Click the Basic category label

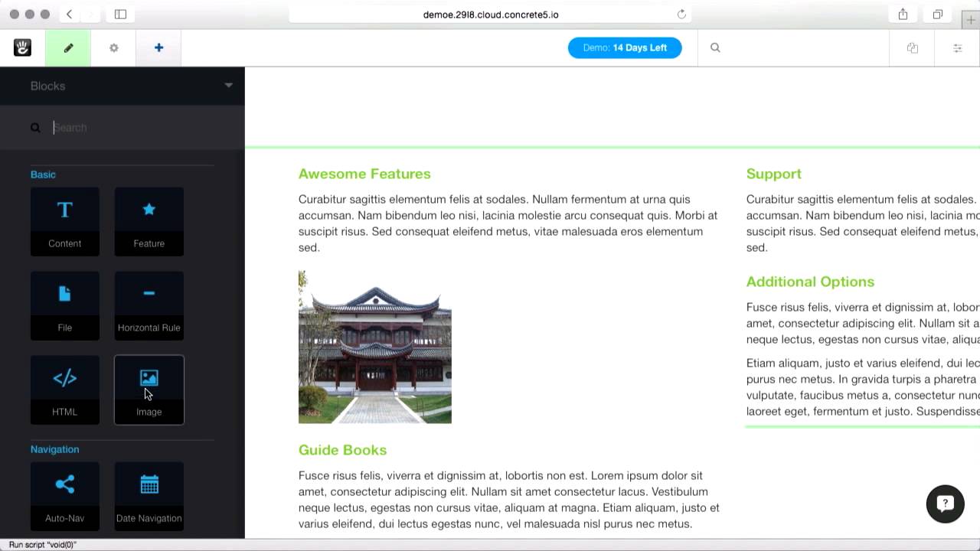click(x=43, y=174)
